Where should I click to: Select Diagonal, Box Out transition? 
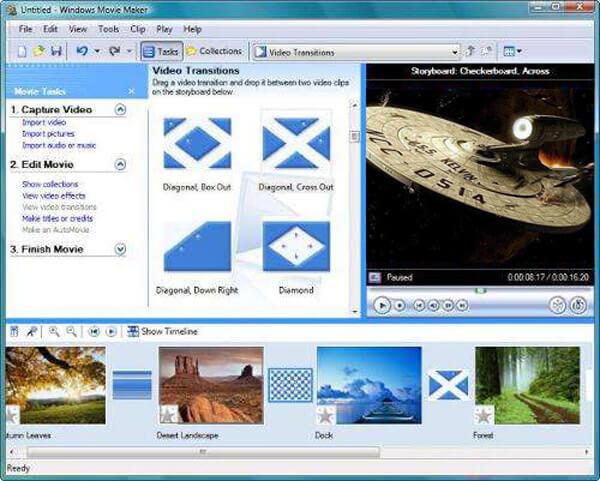197,143
